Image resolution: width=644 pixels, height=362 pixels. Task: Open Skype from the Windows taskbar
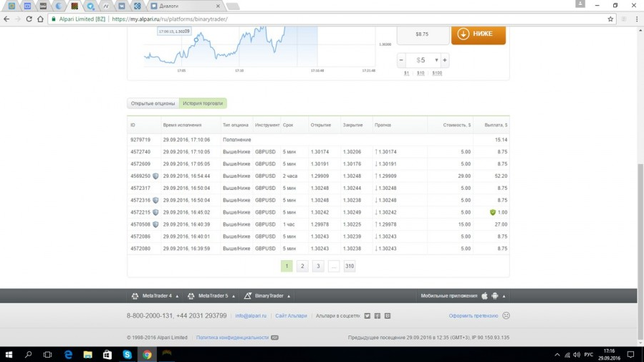(127, 354)
